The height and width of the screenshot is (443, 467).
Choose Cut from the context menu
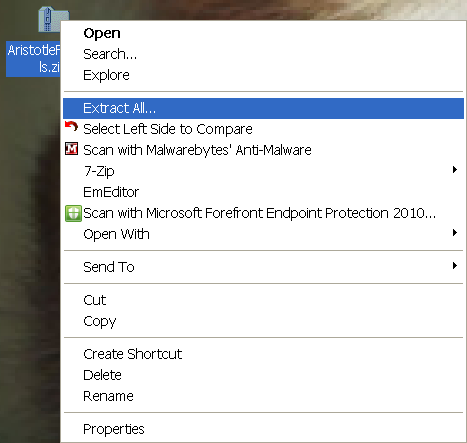[x=263, y=300]
